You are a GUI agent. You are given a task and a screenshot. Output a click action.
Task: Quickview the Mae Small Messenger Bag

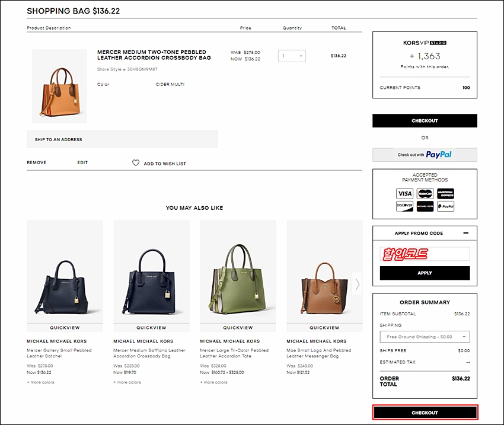pos(324,328)
